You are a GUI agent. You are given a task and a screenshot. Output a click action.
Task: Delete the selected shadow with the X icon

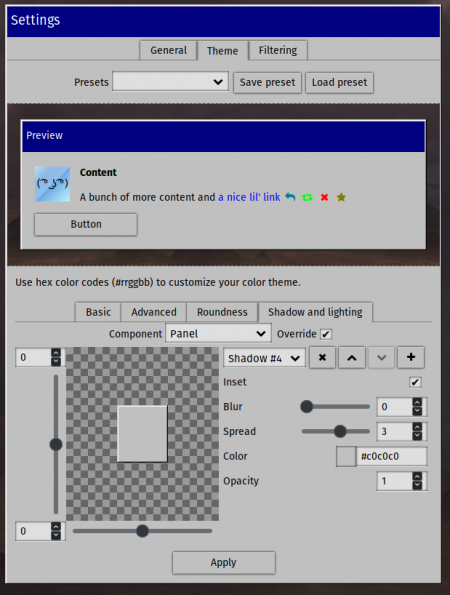coord(322,357)
